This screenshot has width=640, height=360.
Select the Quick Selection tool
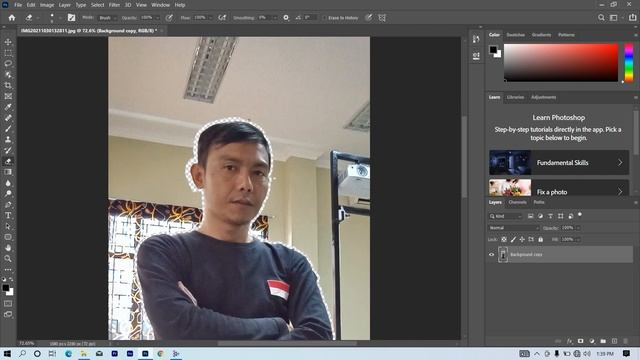8,75
